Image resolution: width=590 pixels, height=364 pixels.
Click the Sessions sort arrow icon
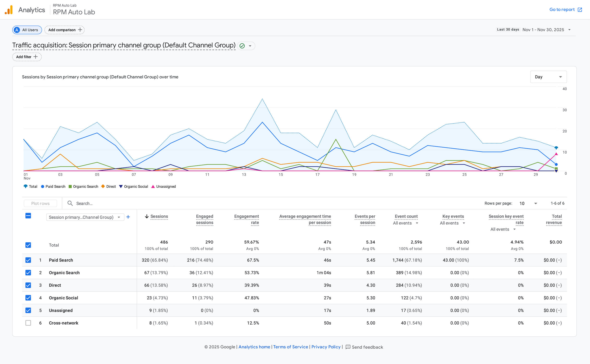pos(146,216)
